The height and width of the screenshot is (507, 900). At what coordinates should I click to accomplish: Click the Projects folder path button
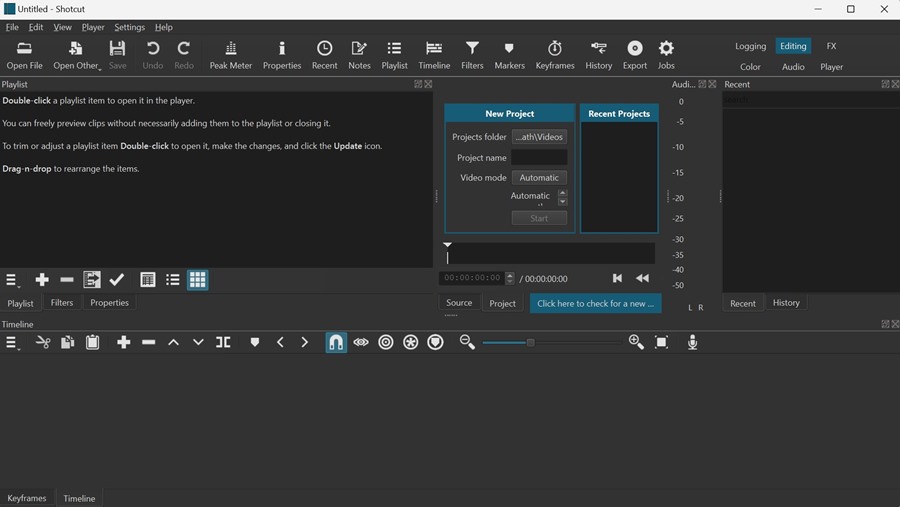539,137
